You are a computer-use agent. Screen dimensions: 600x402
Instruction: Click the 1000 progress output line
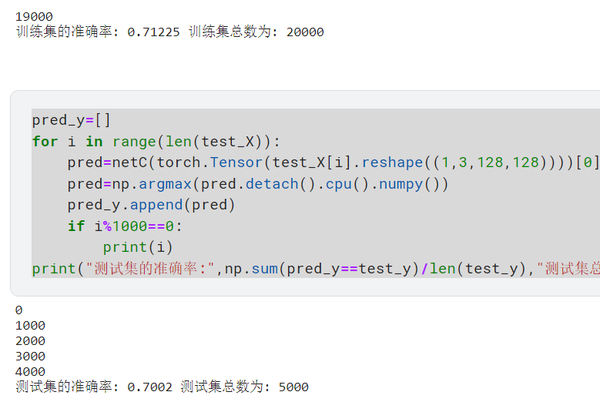click(x=30, y=326)
